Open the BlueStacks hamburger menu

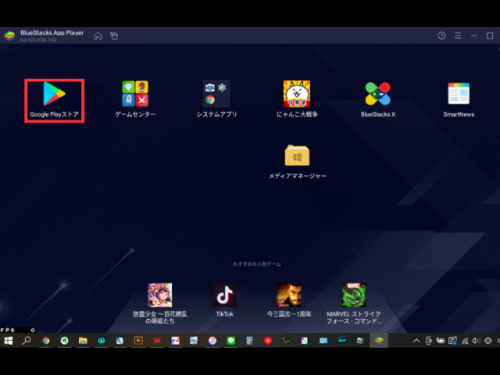click(x=458, y=35)
